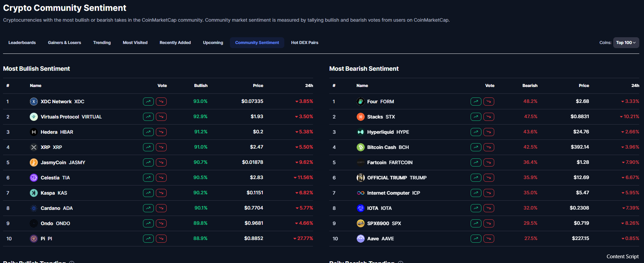644x263 pixels.
Task: Click the OFFICIAL TRUMP coin logo
Action: (361, 178)
